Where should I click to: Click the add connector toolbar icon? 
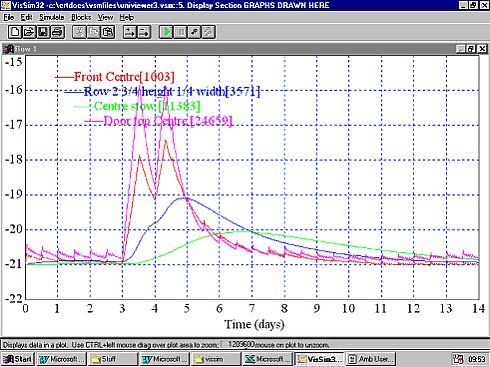click(130, 32)
